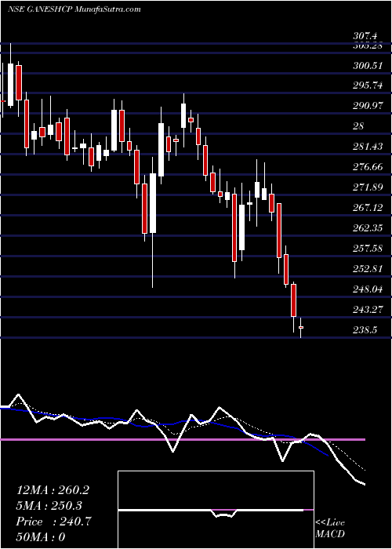This screenshot has width=392, height=549.
Task: Select the 238.5 price axis label
Action: [367, 330]
